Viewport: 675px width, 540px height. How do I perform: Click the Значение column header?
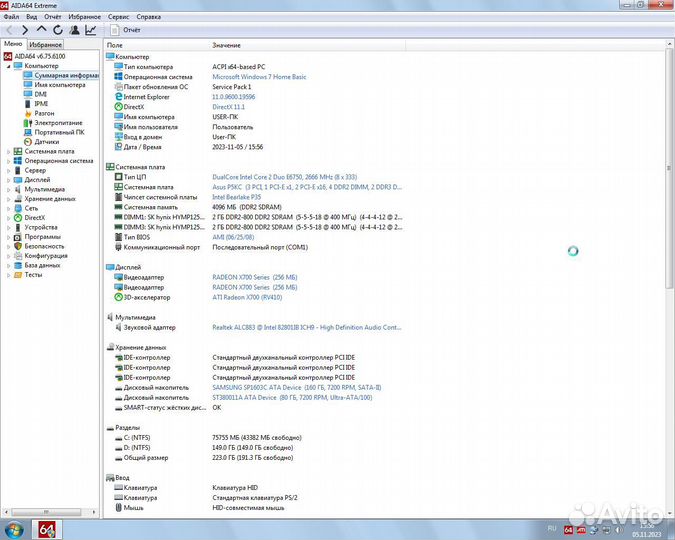click(307, 45)
